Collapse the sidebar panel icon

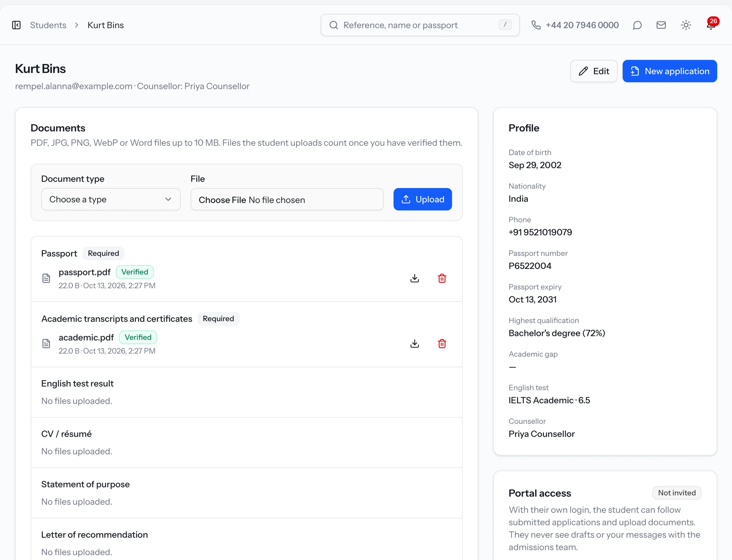[16, 25]
